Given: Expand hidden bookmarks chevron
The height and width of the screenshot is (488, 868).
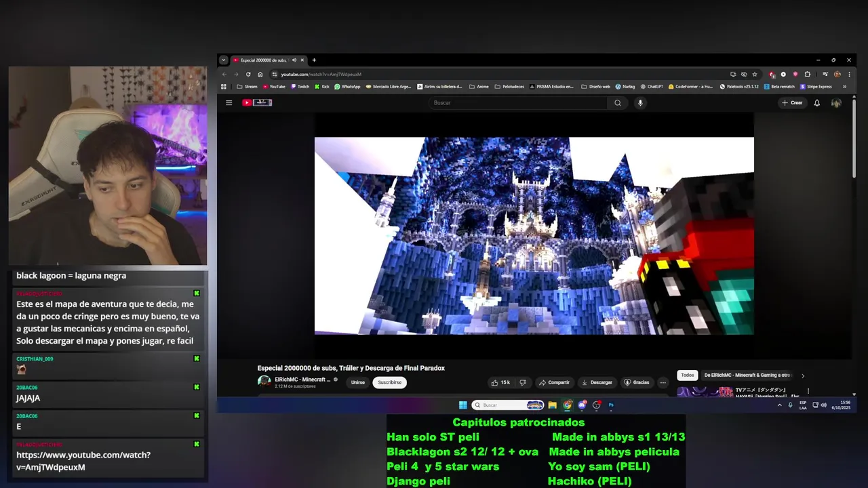Looking at the screenshot, I should tap(844, 87).
